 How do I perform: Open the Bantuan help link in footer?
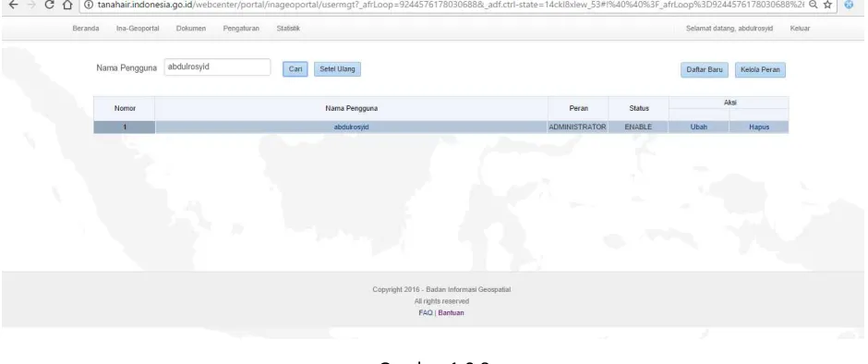tap(452, 313)
